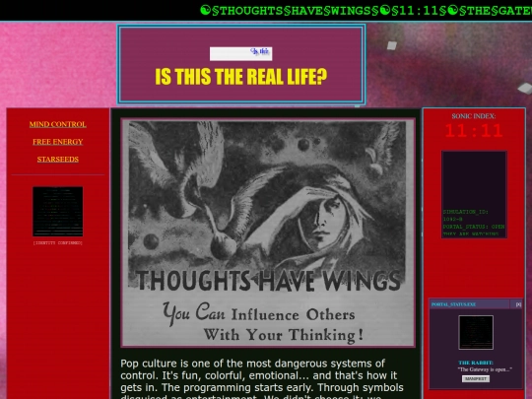Image resolution: width=532 pixels, height=399 pixels.
Task: Click the ASCII identity image
Action: click(58, 212)
